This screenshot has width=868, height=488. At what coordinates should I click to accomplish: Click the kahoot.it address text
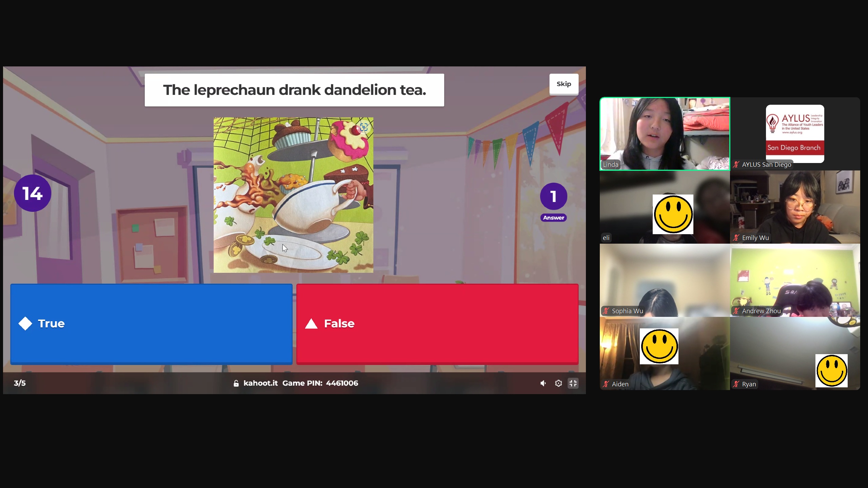(260, 383)
